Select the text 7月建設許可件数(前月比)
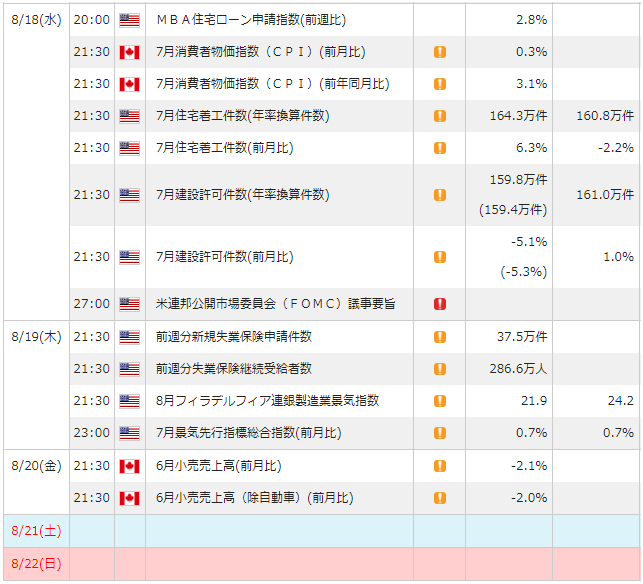Image resolution: width=643 pixels, height=584 pixels. (x=225, y=257)
